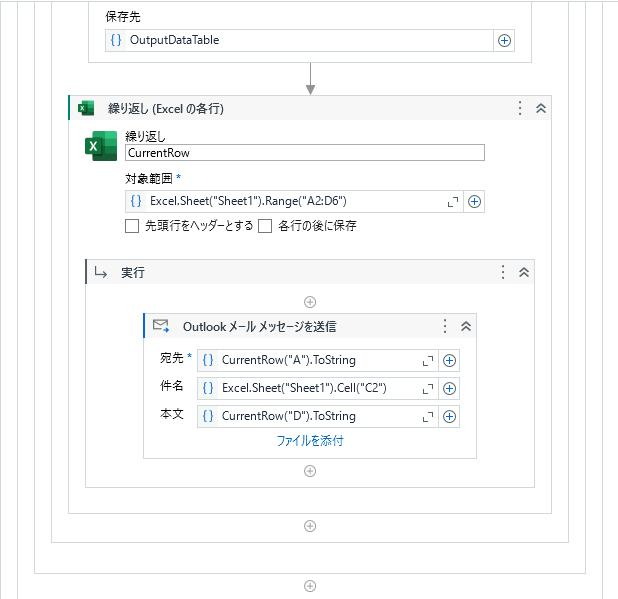Add activity below Outlook send mail activity
The height and width of the screenshot is (599, 618).
click(310, 471)
